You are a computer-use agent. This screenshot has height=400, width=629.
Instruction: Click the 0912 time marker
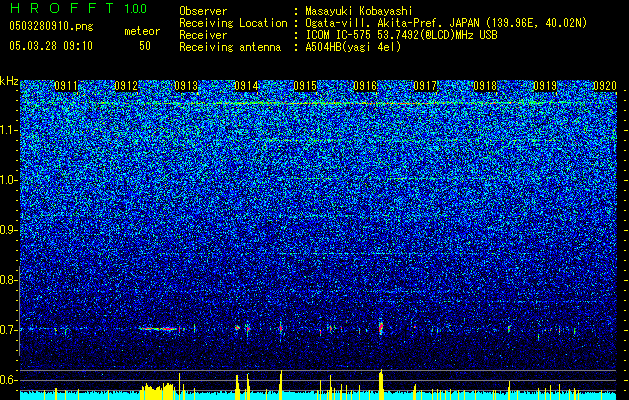(126, 86)
